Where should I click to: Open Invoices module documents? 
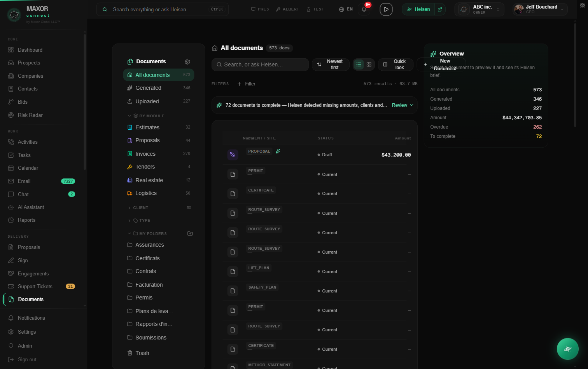point(159,154)
